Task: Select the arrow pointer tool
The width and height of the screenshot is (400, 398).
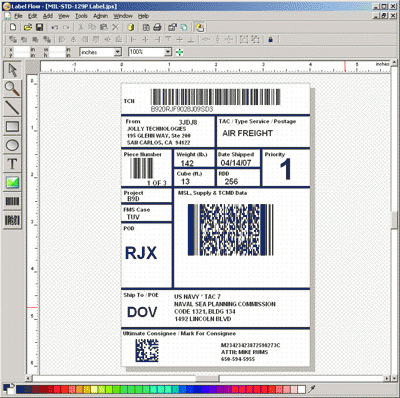Action: (12, 70)
